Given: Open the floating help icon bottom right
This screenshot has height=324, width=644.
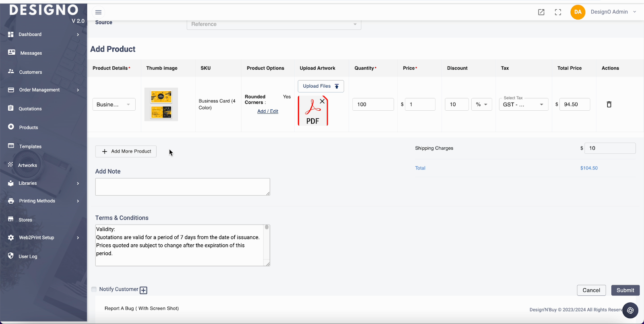Looking at the screenshot, I should tap(630, 310).
